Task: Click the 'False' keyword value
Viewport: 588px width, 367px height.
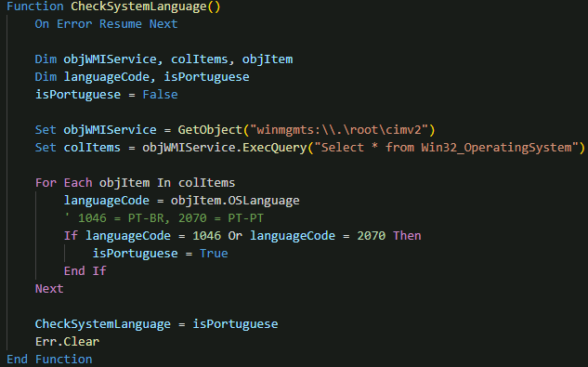Action: tap(160, 94)
